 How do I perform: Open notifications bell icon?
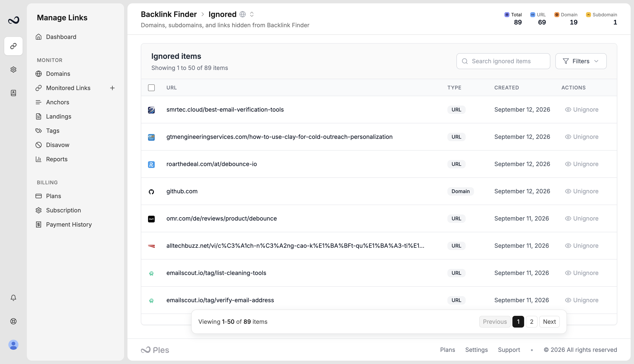point(13,297)
